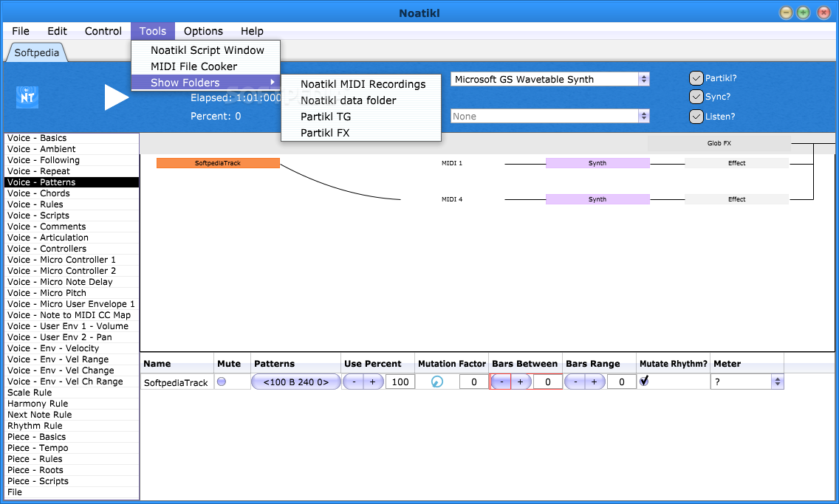Select the MIDI 4 Synth box
The height and width of the screenshot is (504, 839).
[597, 199]
